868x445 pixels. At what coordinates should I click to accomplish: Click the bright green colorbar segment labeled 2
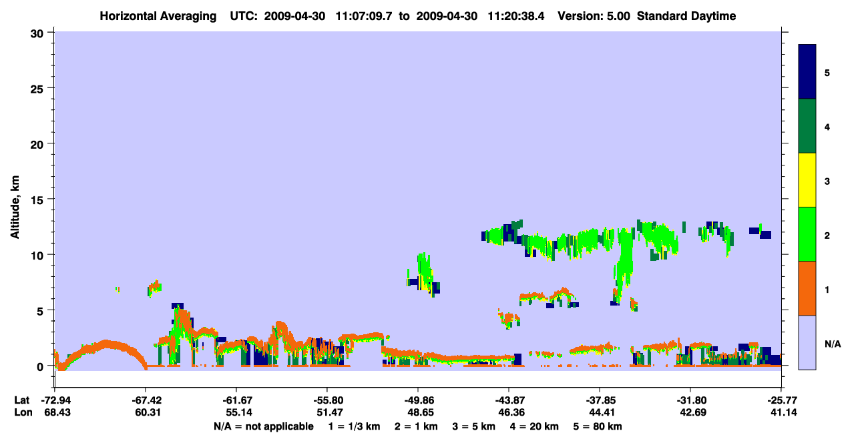tap(807, 234)
